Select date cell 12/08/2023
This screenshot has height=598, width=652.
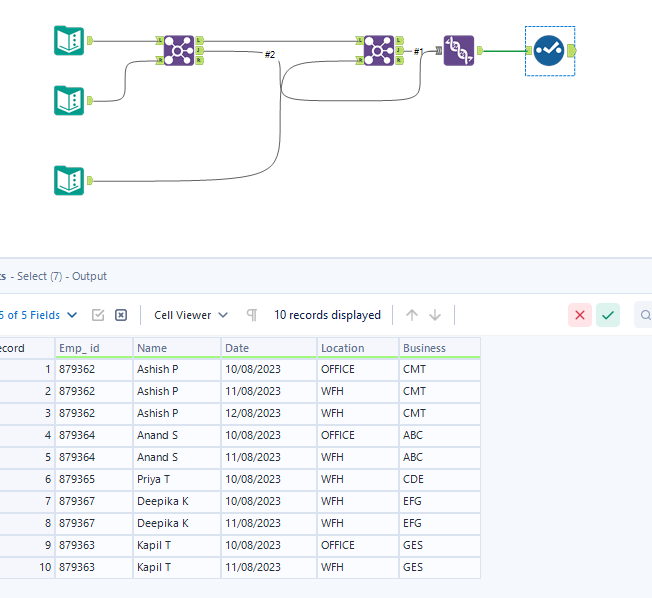(x=269, y=413)
